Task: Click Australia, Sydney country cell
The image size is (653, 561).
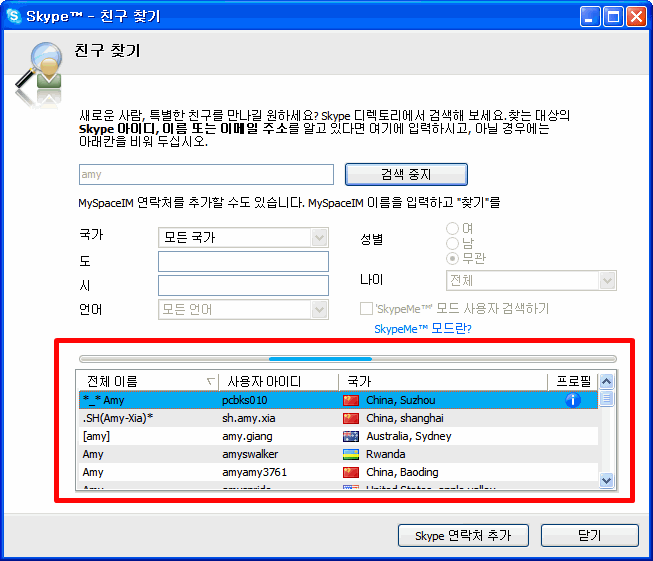Action: click(409, 436)
